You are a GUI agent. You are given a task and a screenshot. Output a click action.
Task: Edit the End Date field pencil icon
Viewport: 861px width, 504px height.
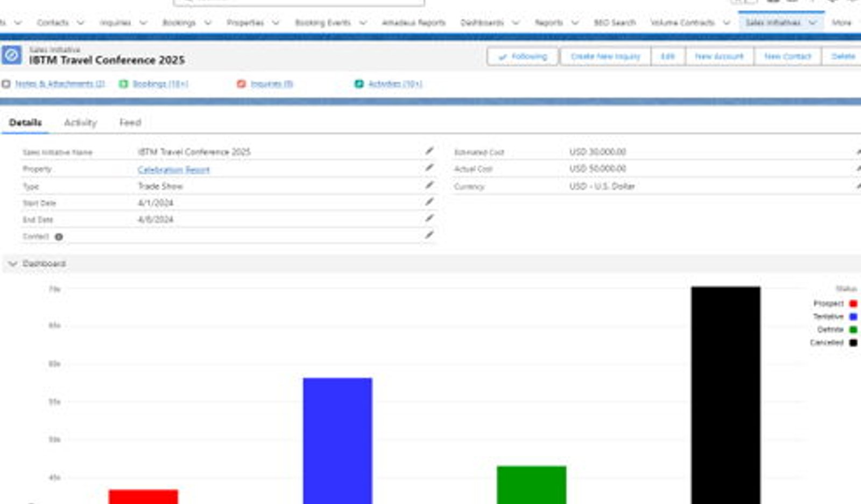[429, 218]
